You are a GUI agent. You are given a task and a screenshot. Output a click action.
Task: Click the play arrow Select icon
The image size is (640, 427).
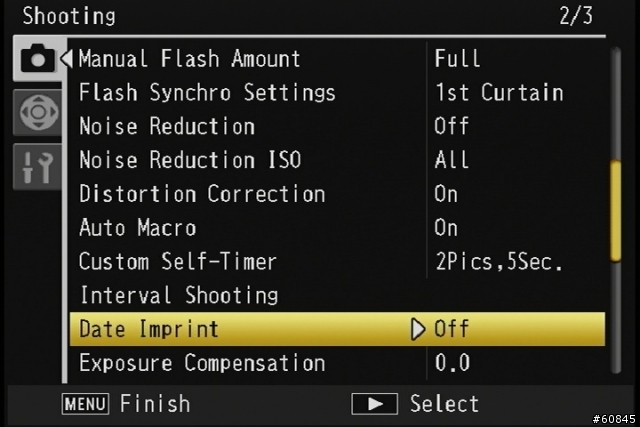[374, 404]
